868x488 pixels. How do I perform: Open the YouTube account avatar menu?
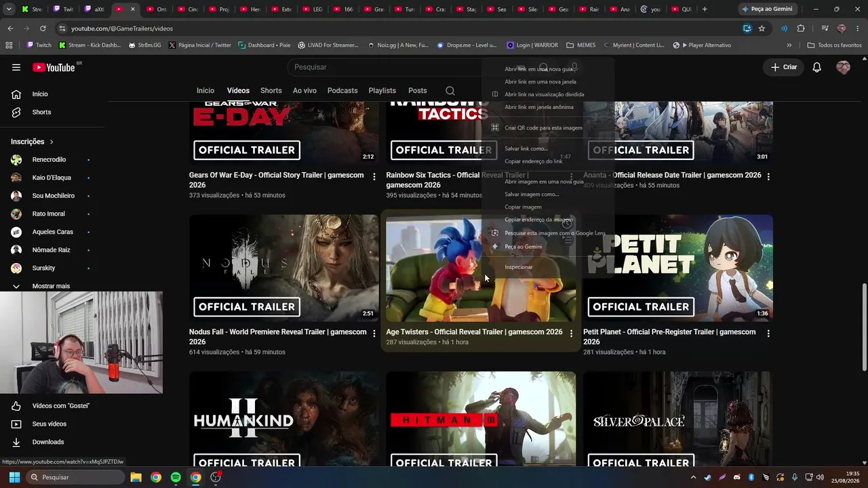[844, 67]
